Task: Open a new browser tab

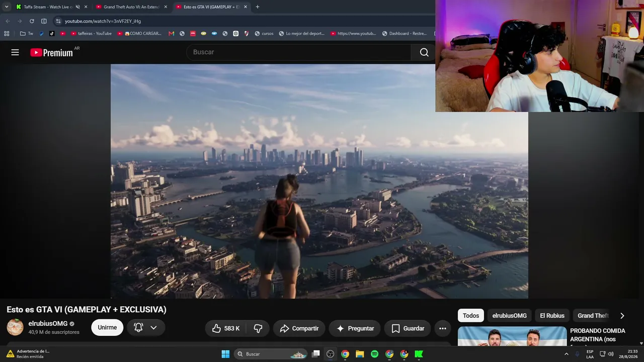Action: pos(258,7)
